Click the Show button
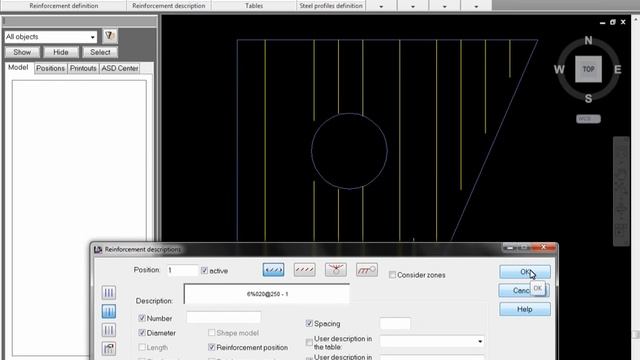Viewport: 640px width, 360px height. point(22,52)
